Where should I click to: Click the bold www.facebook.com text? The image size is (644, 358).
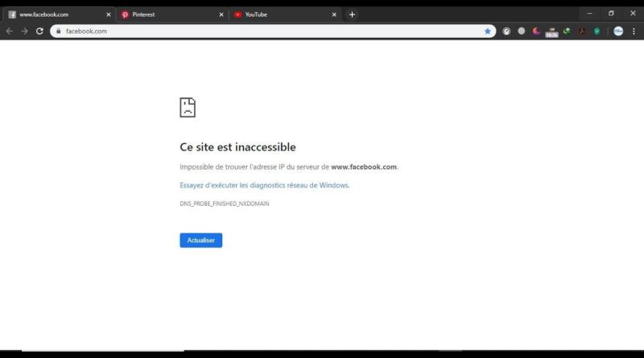click(x=364, y=167)
